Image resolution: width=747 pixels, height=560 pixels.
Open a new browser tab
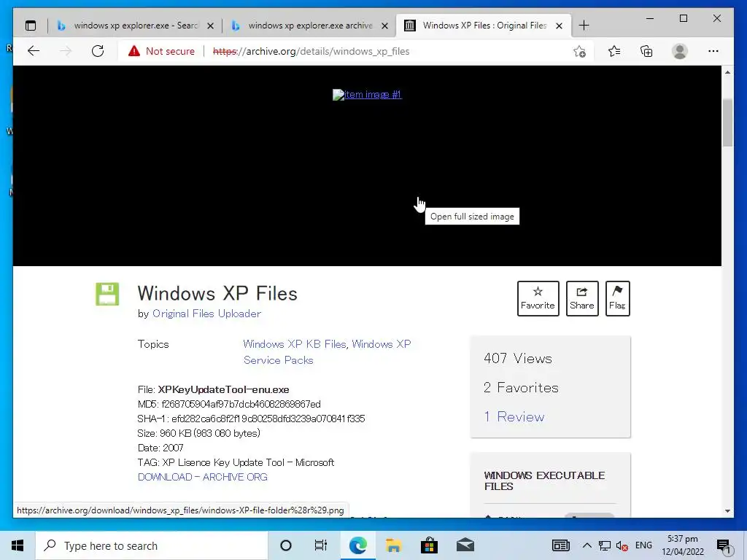coord(584,26)
